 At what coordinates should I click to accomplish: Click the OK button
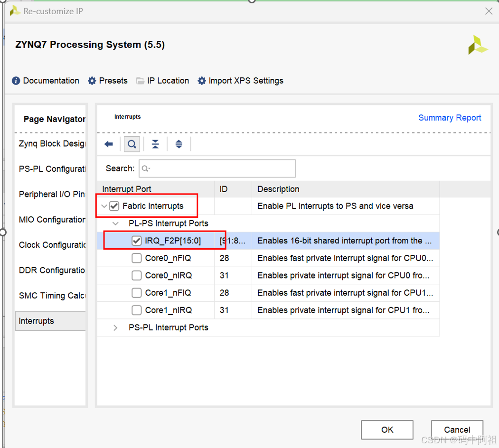tap(387, 430)
